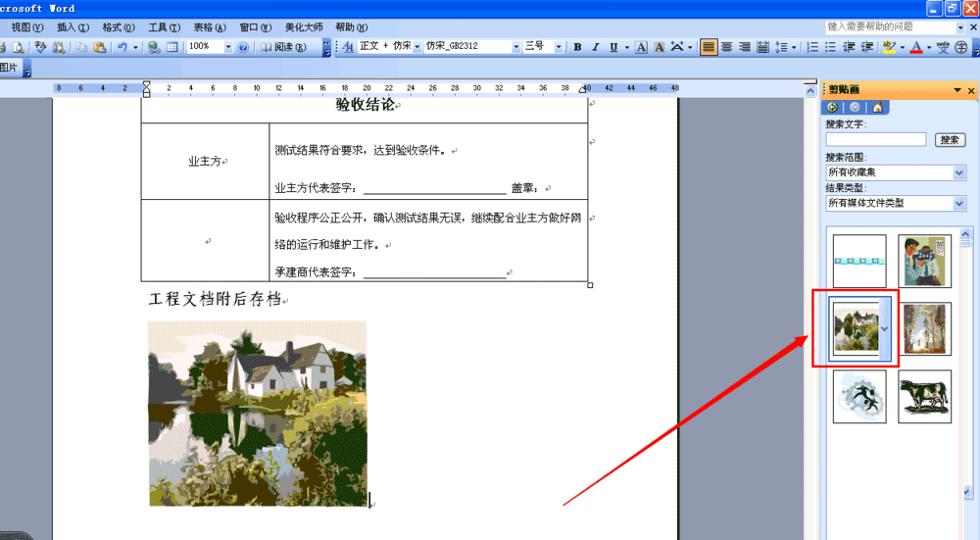Click the Print Preview icon
980x540 pixels.
(18, 47)
